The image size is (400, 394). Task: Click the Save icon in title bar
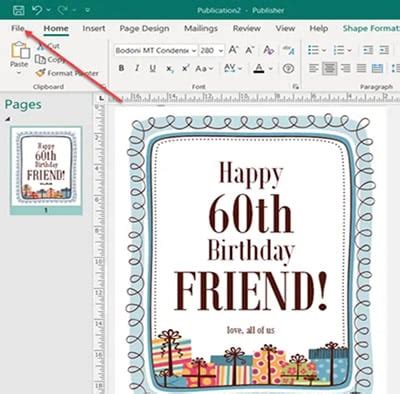tap(18, 10)
